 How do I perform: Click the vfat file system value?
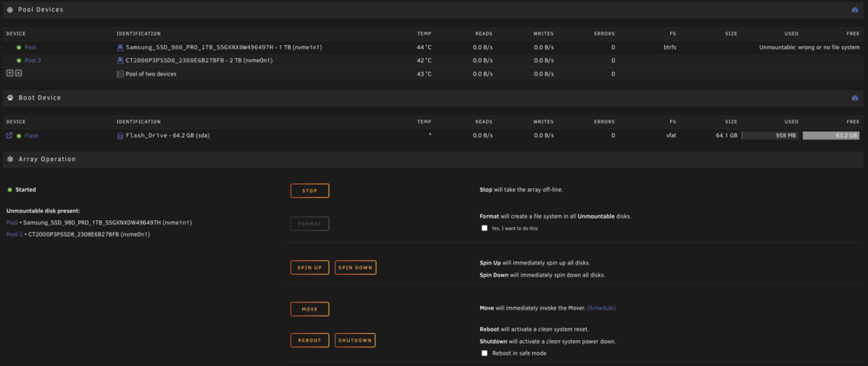click(x=671, y=135)
